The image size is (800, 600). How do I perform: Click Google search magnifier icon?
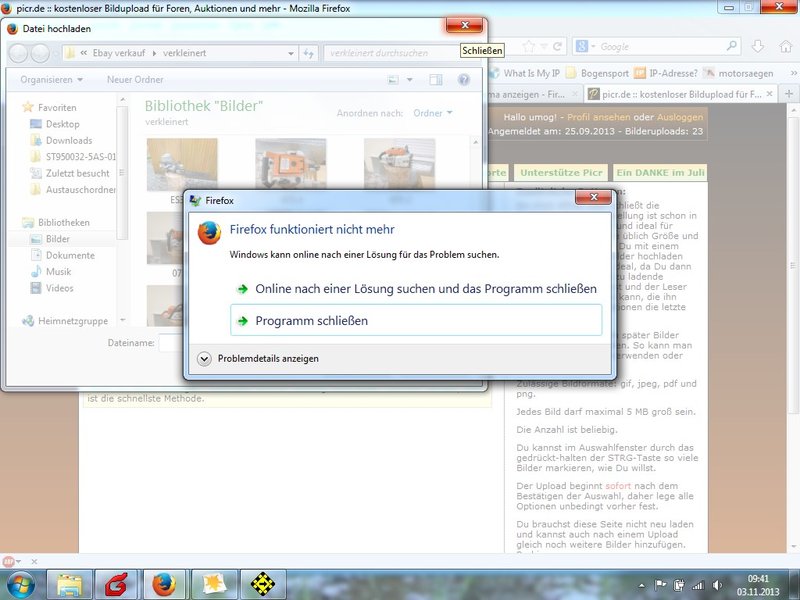pos(731,46)
